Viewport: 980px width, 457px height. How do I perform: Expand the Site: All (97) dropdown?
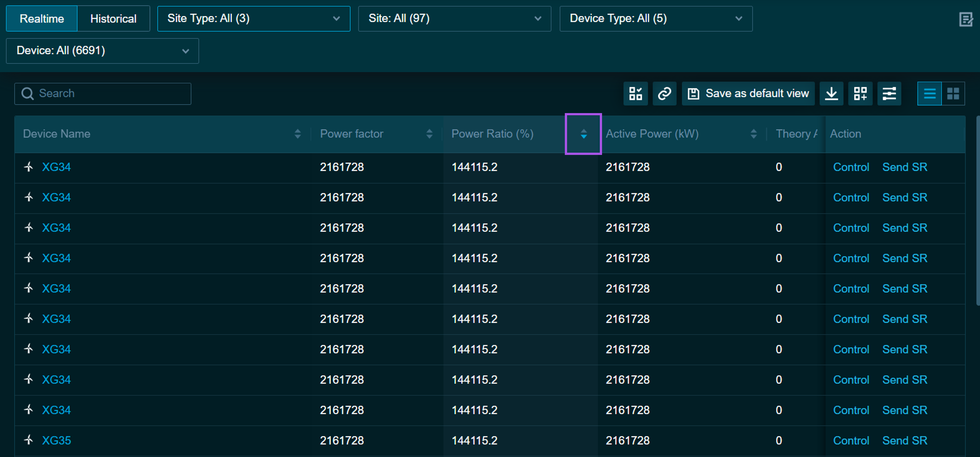[454, 19]
